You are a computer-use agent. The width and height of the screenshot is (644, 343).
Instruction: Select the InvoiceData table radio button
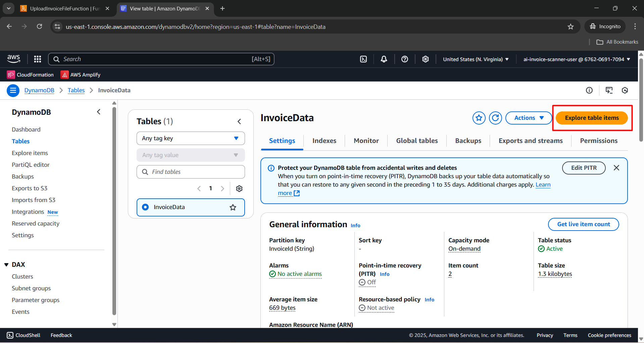click(145, 207)
